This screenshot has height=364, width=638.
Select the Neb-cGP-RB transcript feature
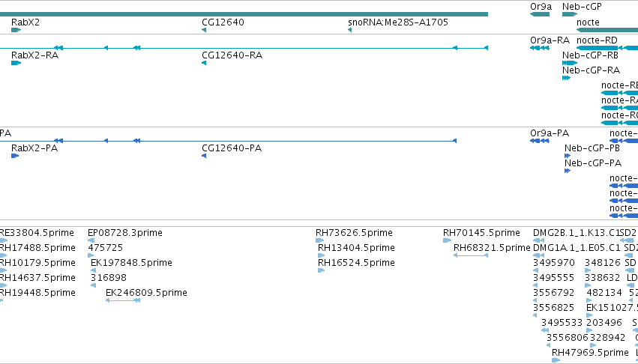tap(570, 63)
